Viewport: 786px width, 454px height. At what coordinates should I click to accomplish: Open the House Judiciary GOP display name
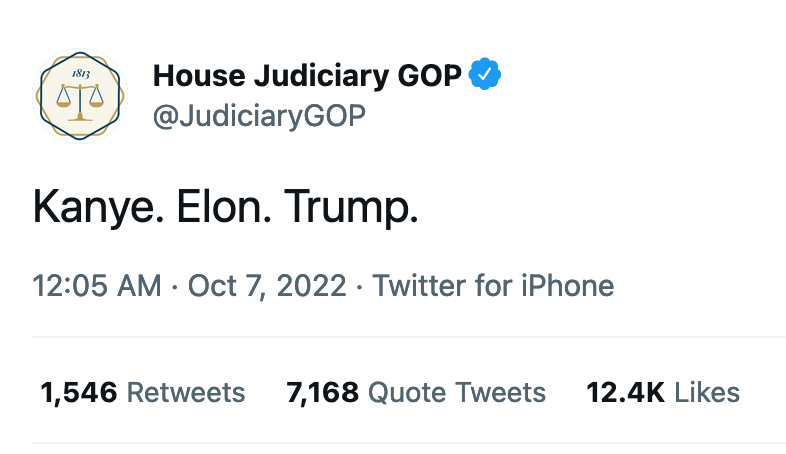[x=307, y=76]
